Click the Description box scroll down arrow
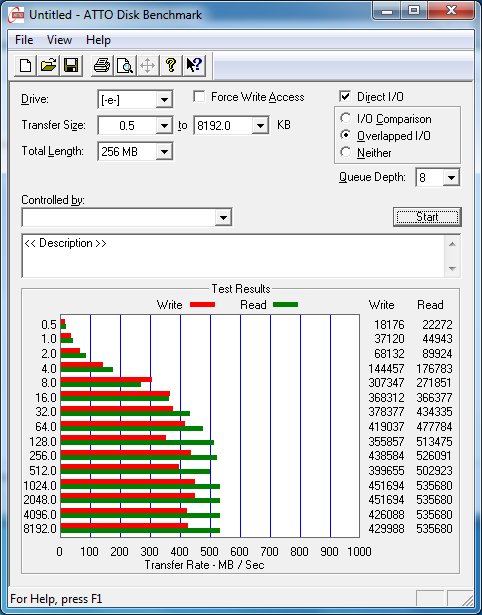The height and width of the screenshot is (615, 482). click(x=452, y=269)
